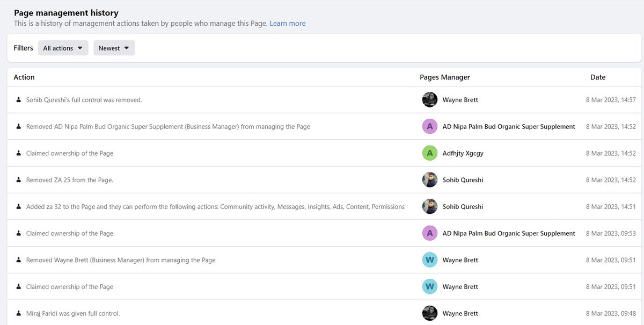
Task: Click text Removed Wayne Brett (Business Manager)
Action: click(121, 260)
